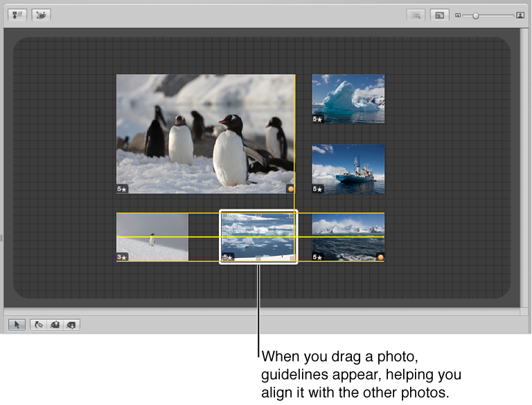Click the 5-star badge on iceberg photo
Screen dimensions: 532x405
click(x=318, y=119)
